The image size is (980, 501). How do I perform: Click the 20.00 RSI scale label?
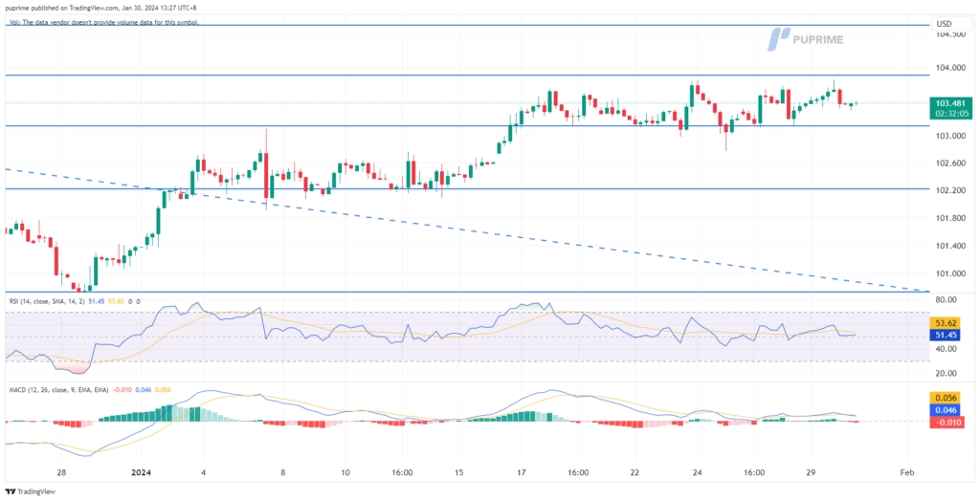(946, 374)
